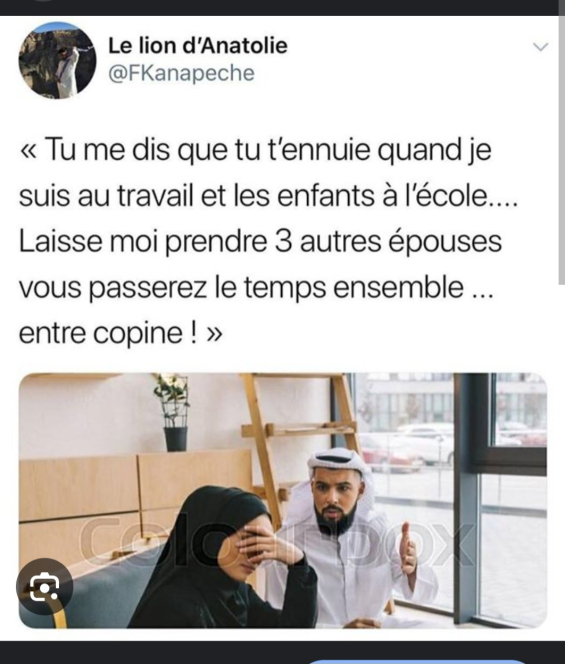Click the tweet text starting « Tu me dis

[x=268, y=241]
